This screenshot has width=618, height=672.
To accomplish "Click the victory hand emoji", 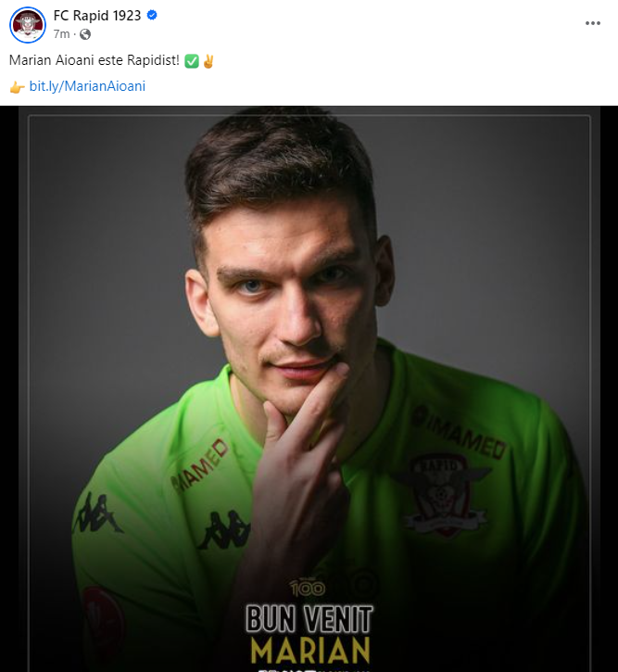I will [x=208, y=61].
